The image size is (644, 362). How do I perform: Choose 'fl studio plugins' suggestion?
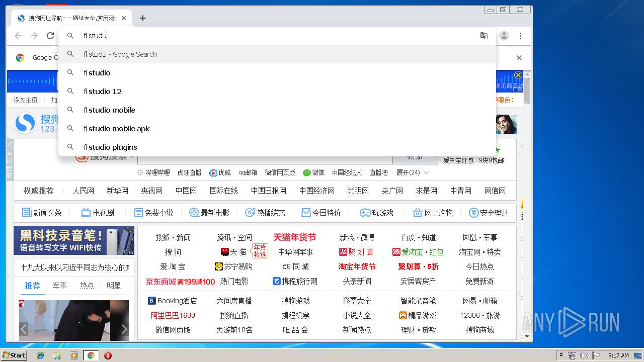[277, 147]
